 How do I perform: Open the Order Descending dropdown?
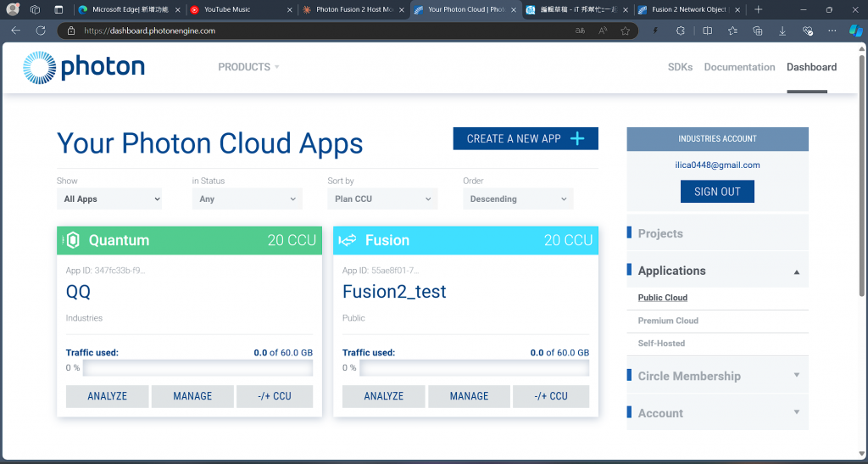click(x=518, y=198)
